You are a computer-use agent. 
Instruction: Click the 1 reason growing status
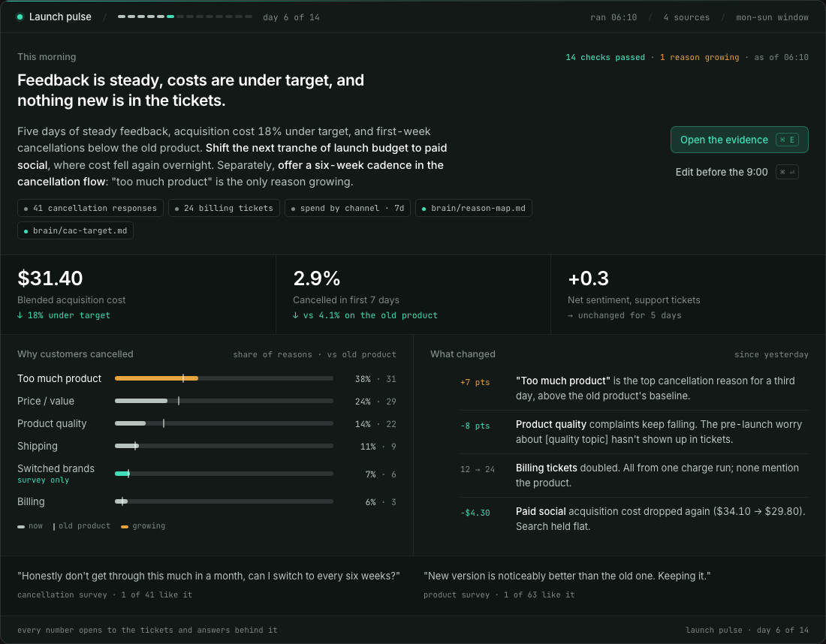700,57
